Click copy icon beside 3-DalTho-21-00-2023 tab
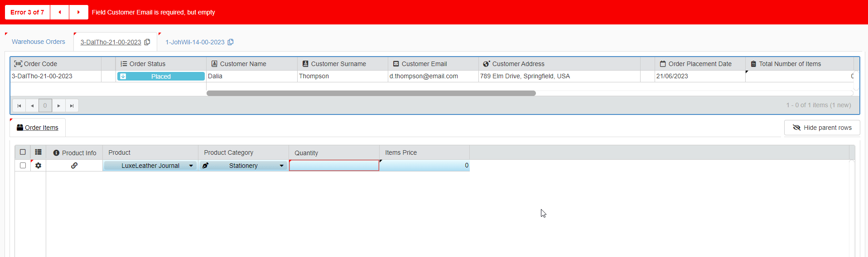868x257 pixels. coord(147,42)
